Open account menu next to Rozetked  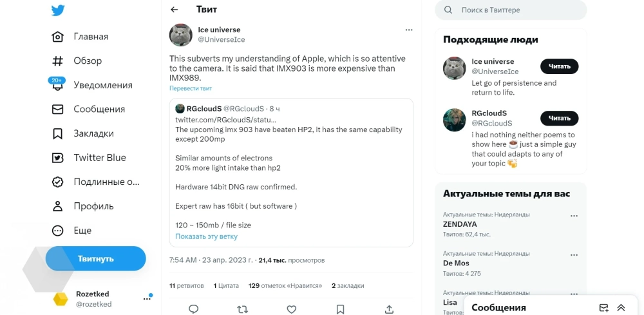pyautogui.click(x=147, y=299)
